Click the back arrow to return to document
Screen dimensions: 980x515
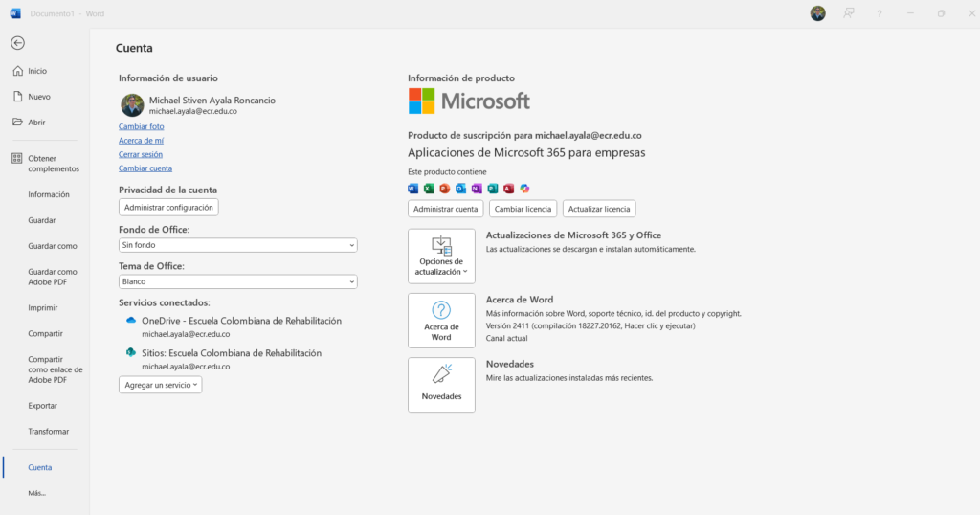point(17,43)
